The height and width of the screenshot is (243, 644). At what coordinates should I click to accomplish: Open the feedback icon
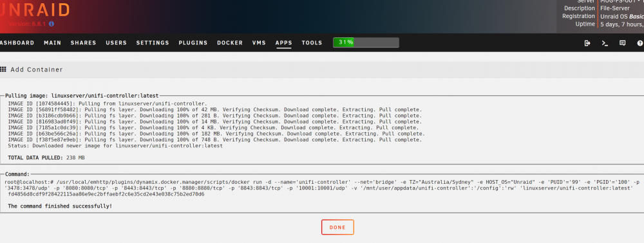point(622,43)
